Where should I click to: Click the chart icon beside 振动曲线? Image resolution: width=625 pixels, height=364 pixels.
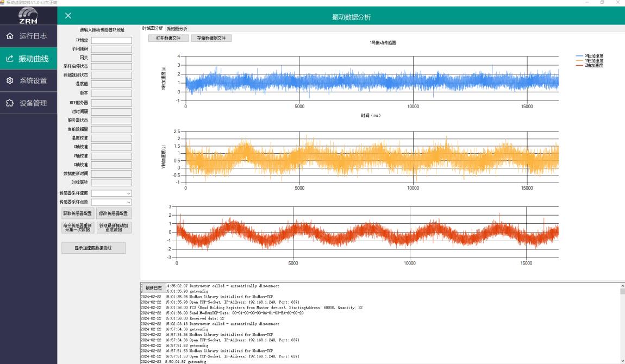(10, 59)
